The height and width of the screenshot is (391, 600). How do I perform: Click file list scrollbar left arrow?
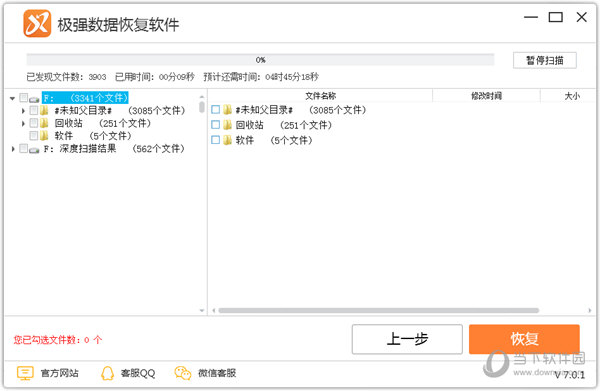[x=214, y=311]
